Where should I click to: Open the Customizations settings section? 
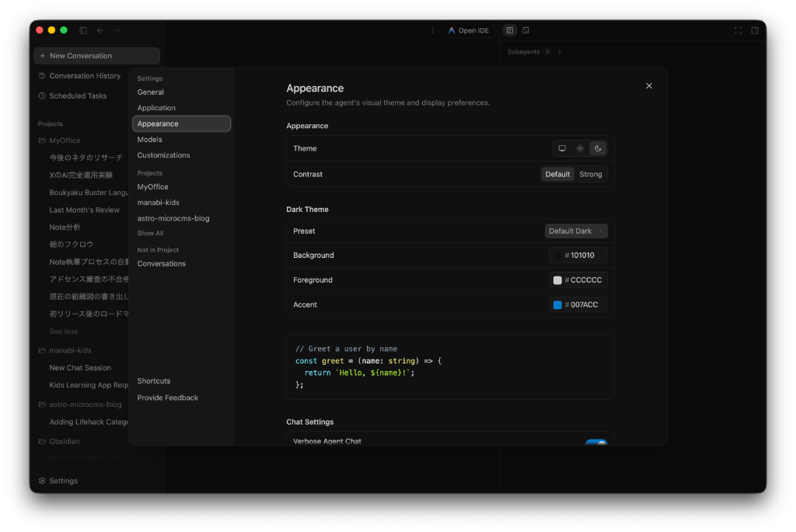[163, 155]
